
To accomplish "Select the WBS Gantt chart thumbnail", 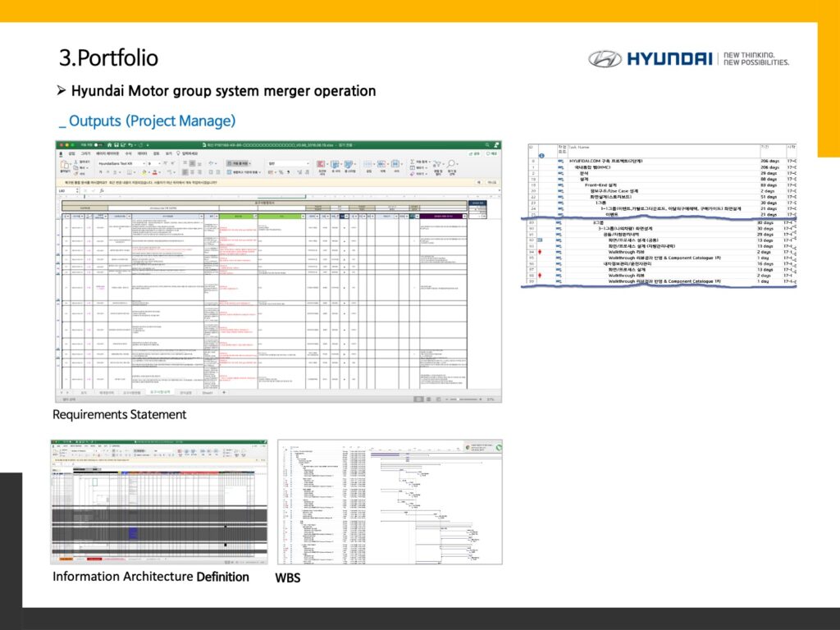I will (x=389, y=501).
